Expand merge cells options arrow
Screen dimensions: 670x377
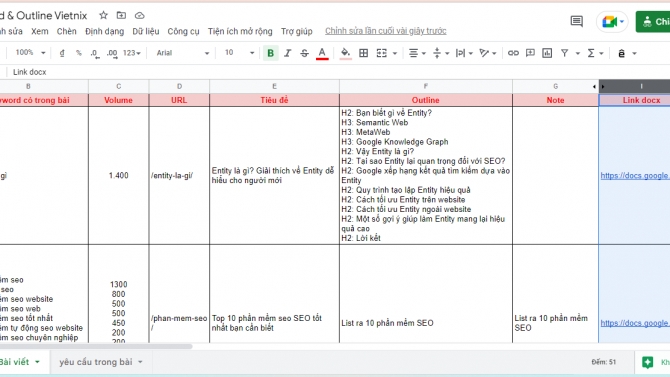395,53
